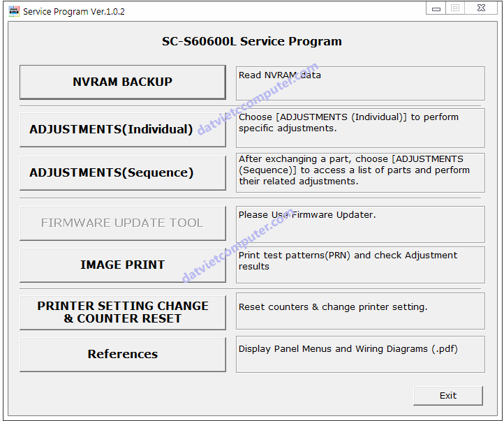This screenshot has height=421, width=504.
Task: Click the 'Read NVRAM data' description box
Action: pyautogui.click(x=360, y=83)
